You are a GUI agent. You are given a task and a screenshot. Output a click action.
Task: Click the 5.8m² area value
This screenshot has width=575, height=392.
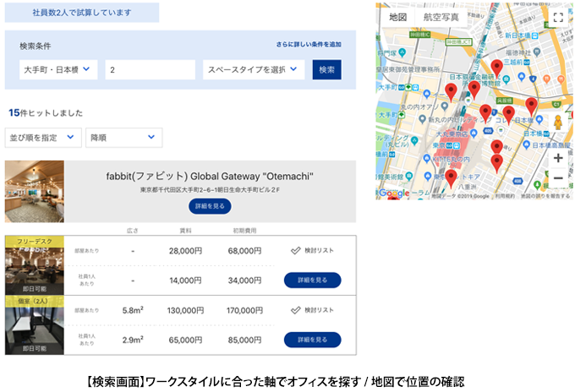(133, 310)
